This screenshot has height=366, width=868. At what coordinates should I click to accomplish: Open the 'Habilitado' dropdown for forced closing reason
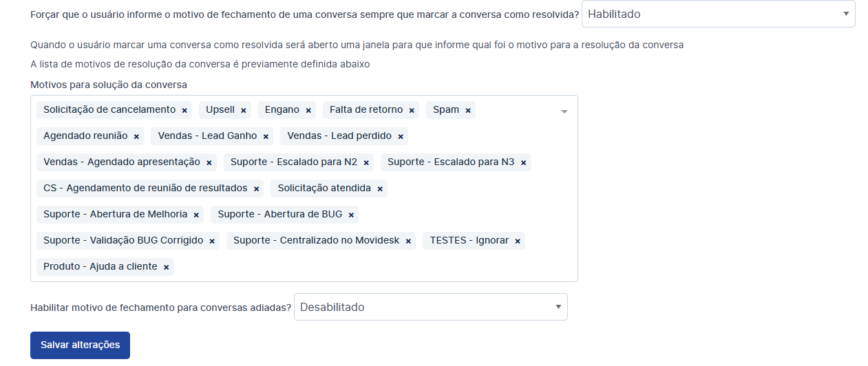coord(718,14)
